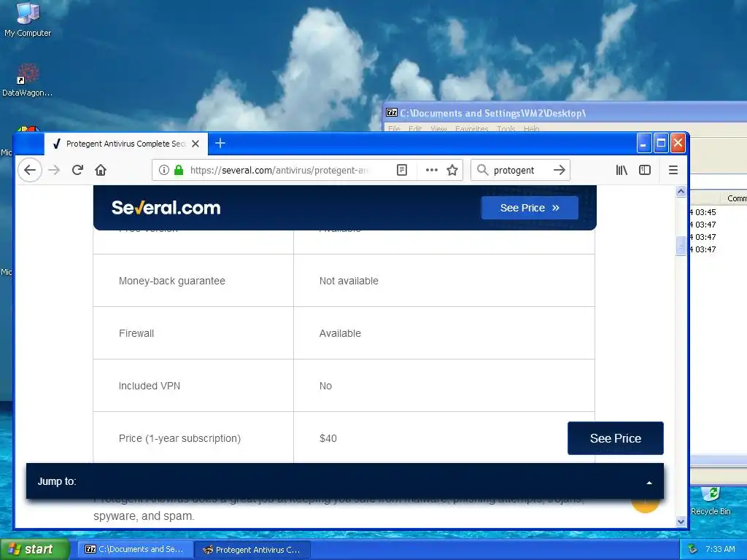Click the 7-Zip window title bar icon
The image size is (747, 560).
point(392,113)
